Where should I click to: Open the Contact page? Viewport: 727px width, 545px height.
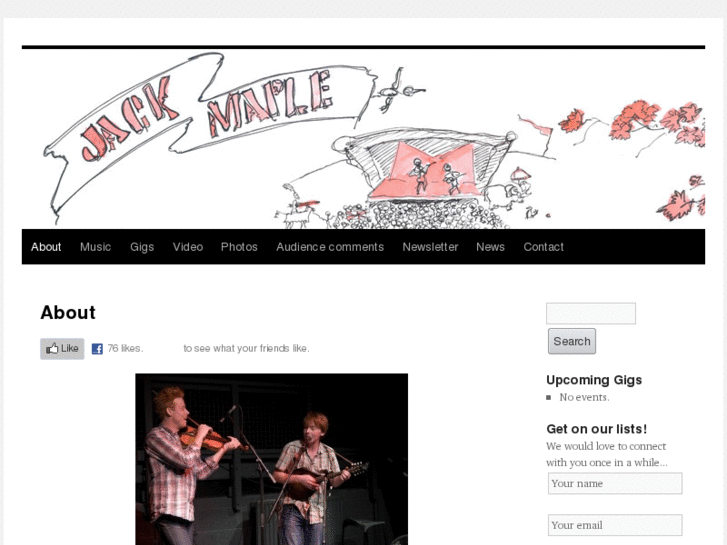pos(543,247)
